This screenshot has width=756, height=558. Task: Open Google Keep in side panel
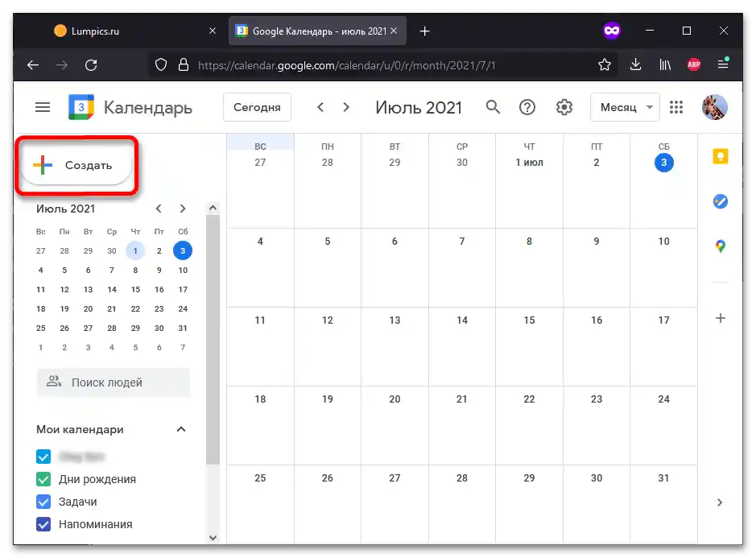click(x=721, y=156)
